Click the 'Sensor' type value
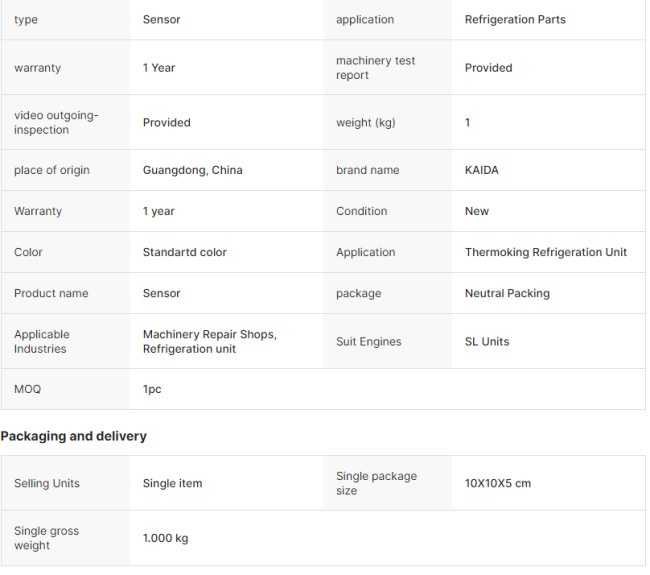Image resolution: width=650 pixels, height=575 pixels. click(x=161, y=20)
